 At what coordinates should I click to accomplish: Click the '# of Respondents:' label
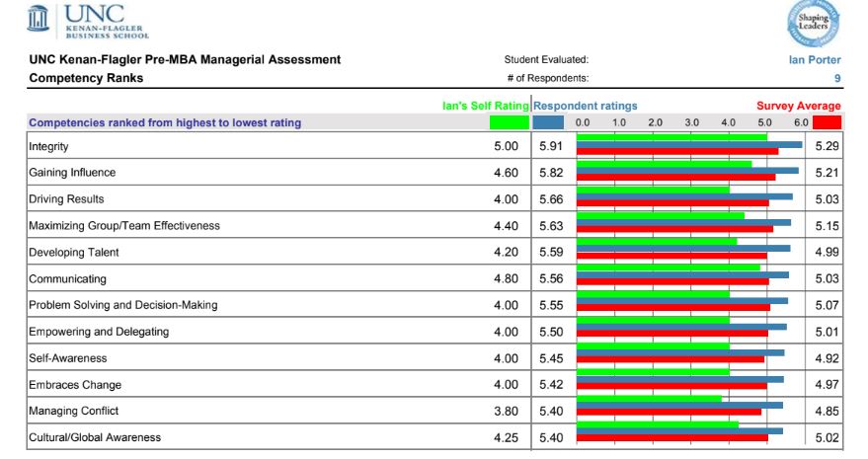pyautogui.click(x=547, y=78)
